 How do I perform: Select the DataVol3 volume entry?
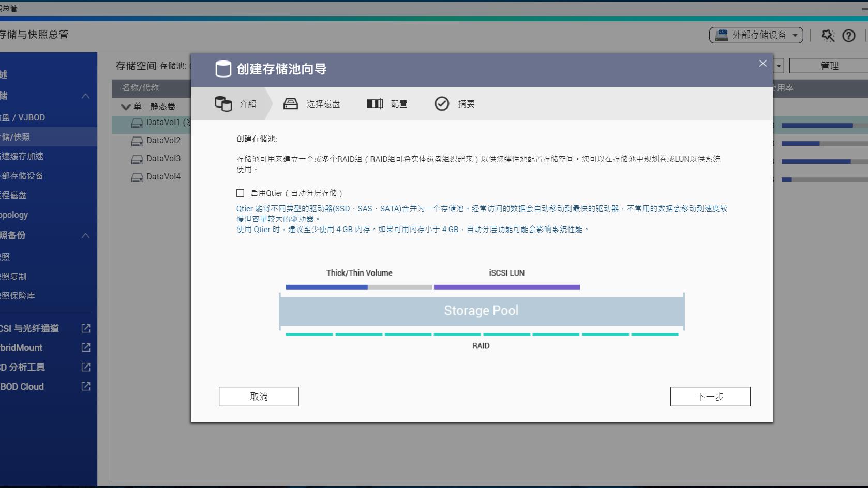[163, 159]
